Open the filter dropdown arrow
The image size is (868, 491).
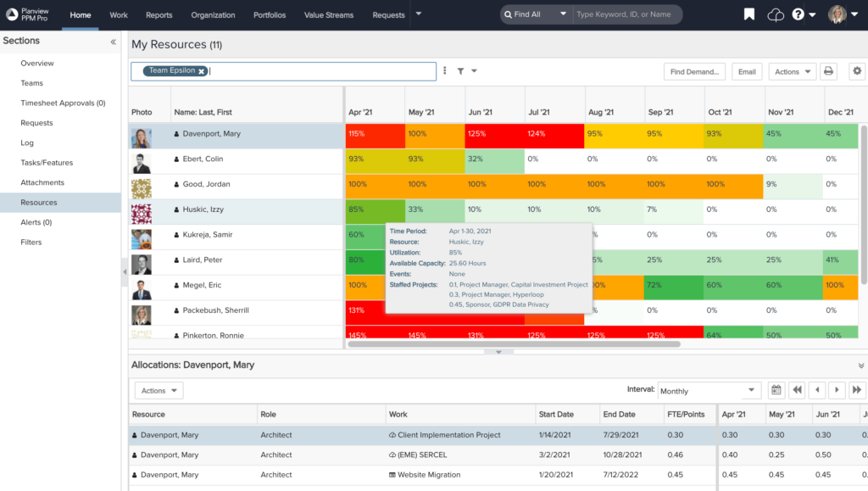tap(474, 71)
